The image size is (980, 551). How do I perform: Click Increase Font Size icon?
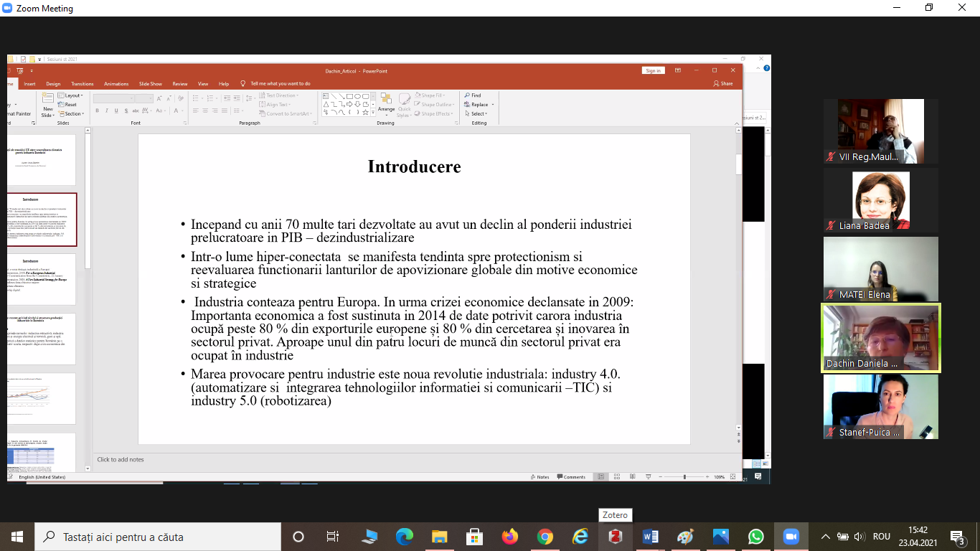159,98
